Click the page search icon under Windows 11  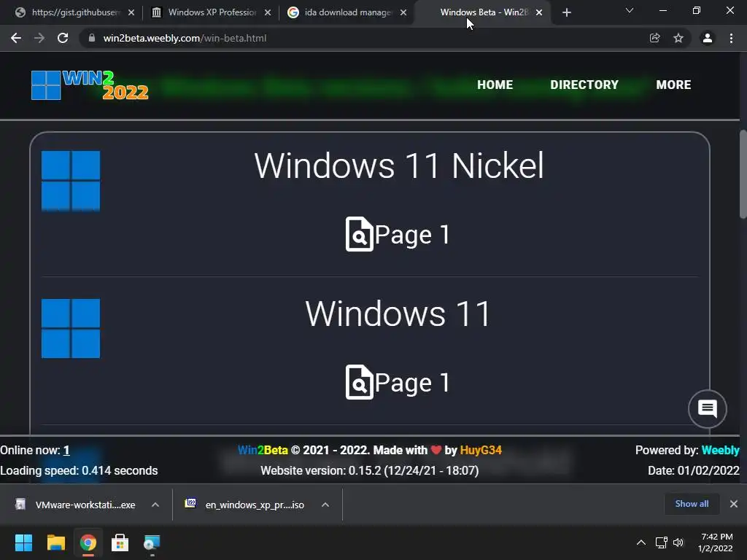point(359,382)
